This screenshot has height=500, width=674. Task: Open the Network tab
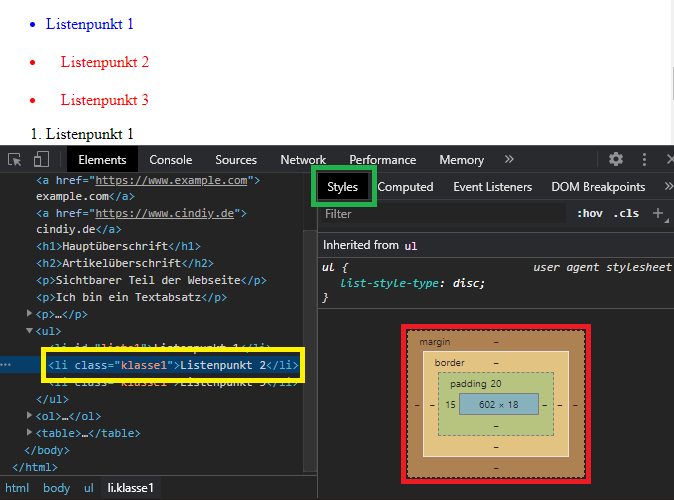click(x=303, y=160)
